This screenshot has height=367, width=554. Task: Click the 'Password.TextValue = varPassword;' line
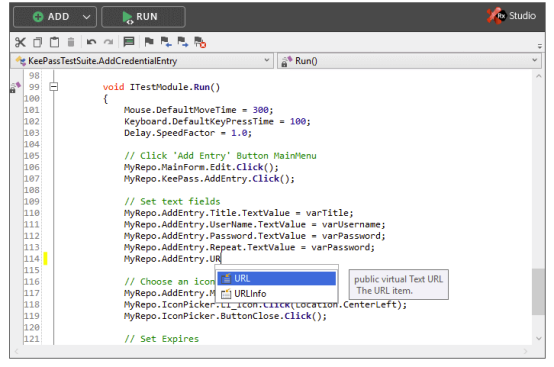[x=254, y=236]
